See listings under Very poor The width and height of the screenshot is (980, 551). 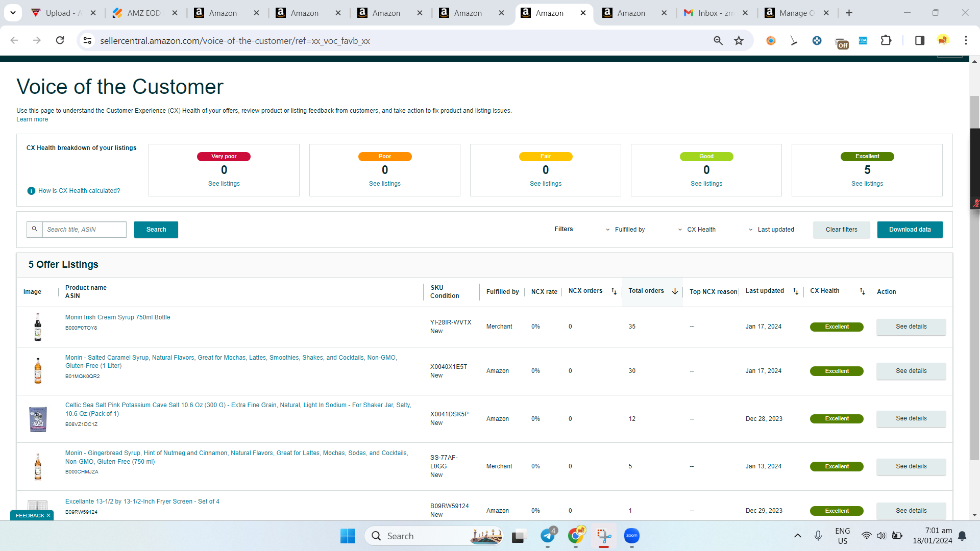[224, 184]
